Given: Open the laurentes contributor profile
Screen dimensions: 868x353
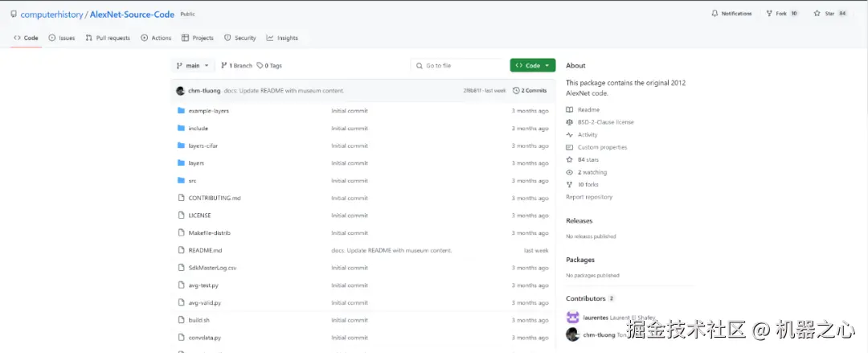Looking at the screenshot, I should pos(596,318).
